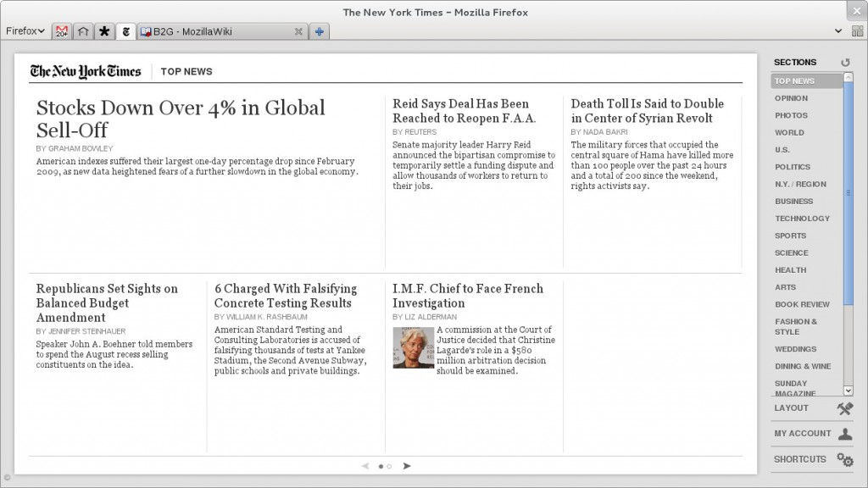Open Tab Groups with the Panorama icon

click(x=859, y=31)
